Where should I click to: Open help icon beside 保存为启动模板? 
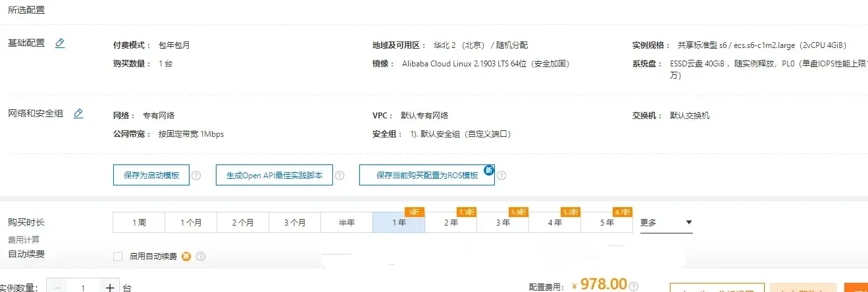(196, 176)
